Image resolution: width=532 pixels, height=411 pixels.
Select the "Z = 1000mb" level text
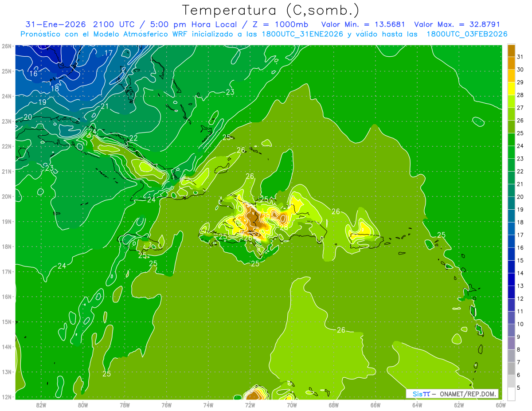[x=282, y=24]
